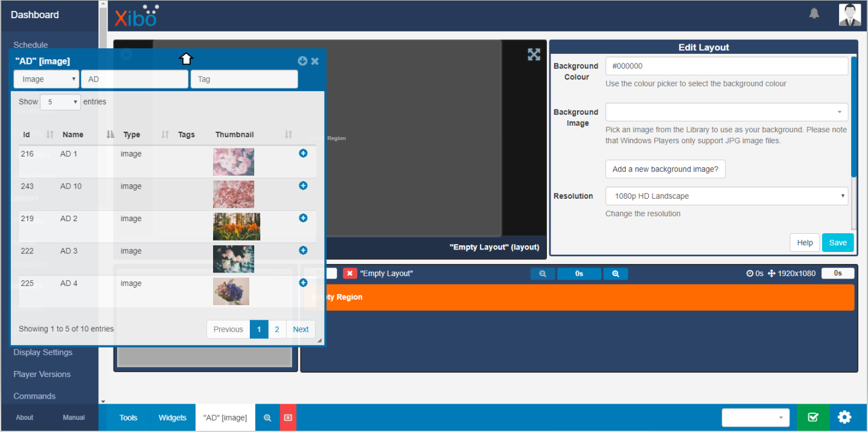Click the notification bell icon
Screen dimensions: 868x432
tap(814, 14)
